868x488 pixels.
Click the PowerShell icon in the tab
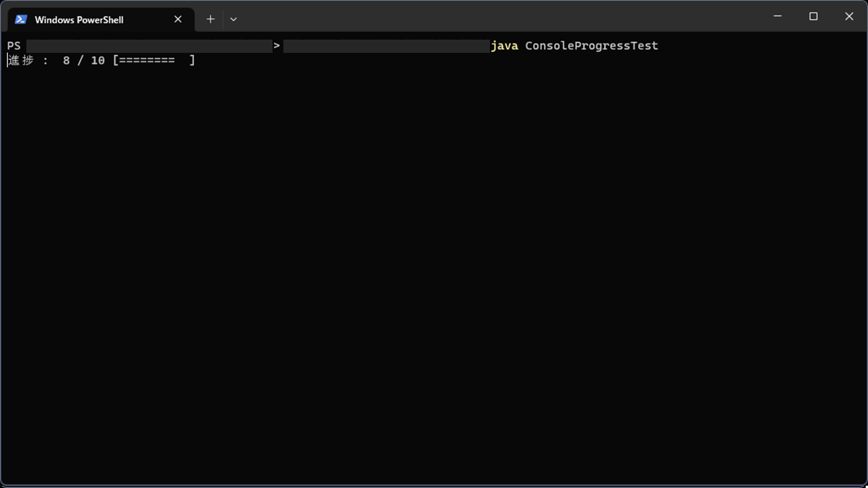[21, 19]
